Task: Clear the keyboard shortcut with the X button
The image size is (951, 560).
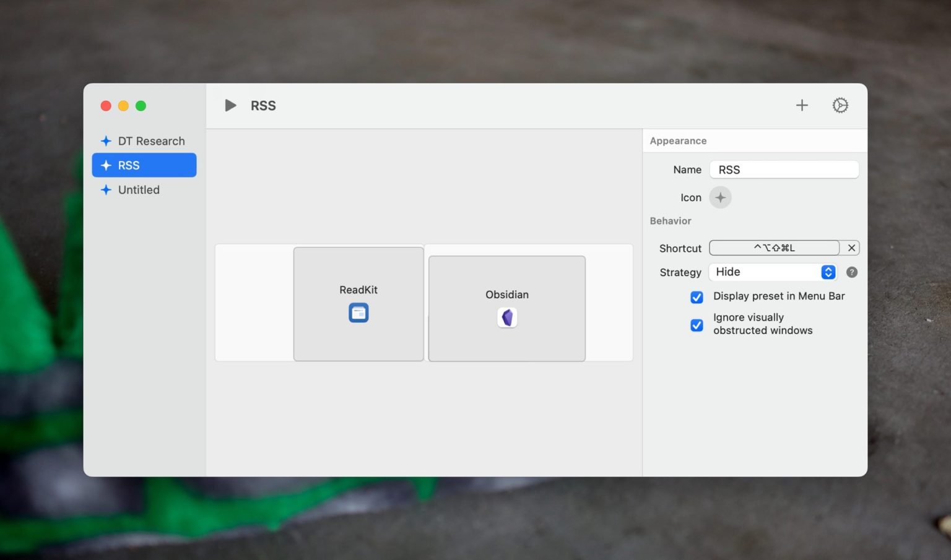Action: click(x=851, y=248)
